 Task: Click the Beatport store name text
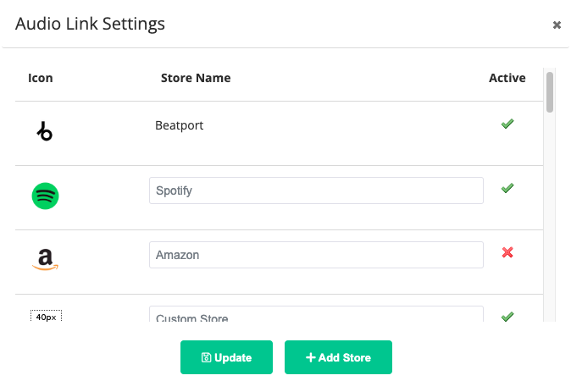[179, 125]
